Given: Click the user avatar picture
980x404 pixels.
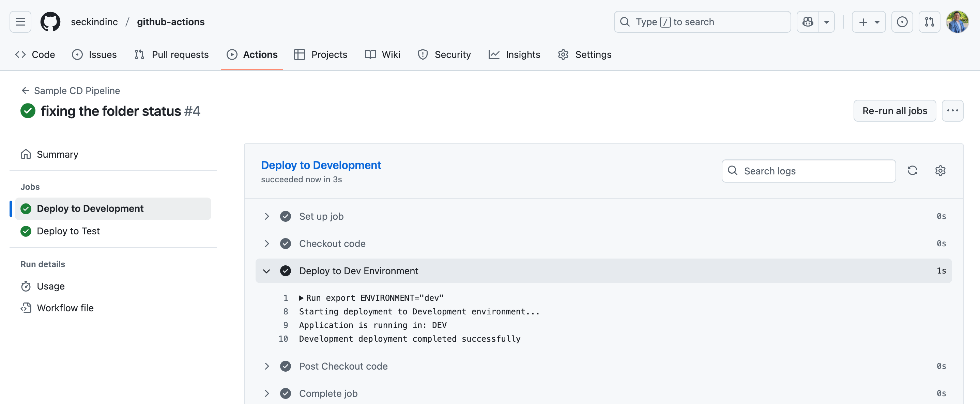Looking at the screenshot, I should (x=957, y=22).
